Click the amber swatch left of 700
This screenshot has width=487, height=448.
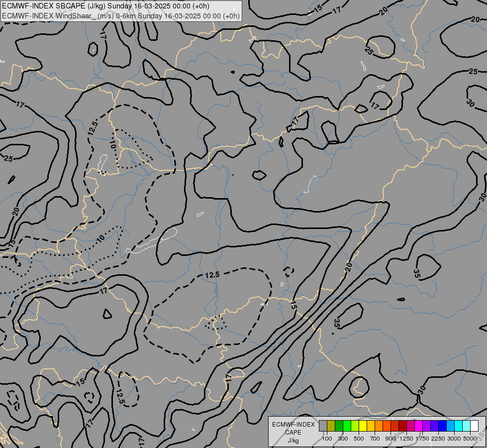[371, 426]
